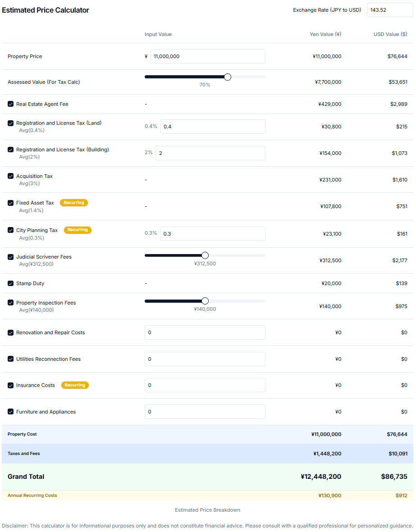Click the Assessed Value slider handle
Screen dimensions: 416x532
[228, 77]
